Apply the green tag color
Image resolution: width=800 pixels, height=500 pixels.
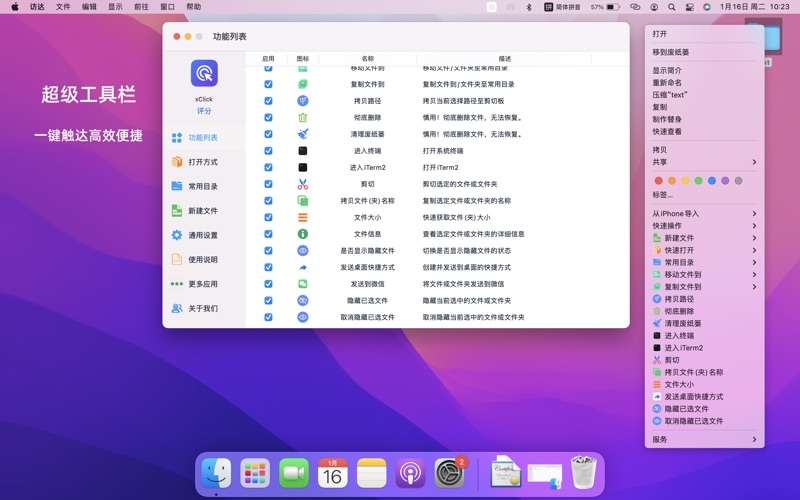pyautogui.click(x=698, y=181)
